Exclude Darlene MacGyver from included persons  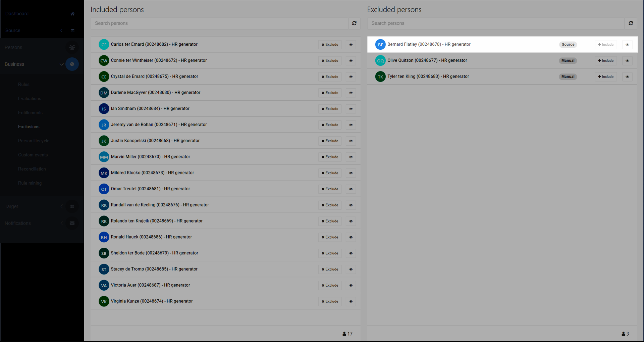330,93
